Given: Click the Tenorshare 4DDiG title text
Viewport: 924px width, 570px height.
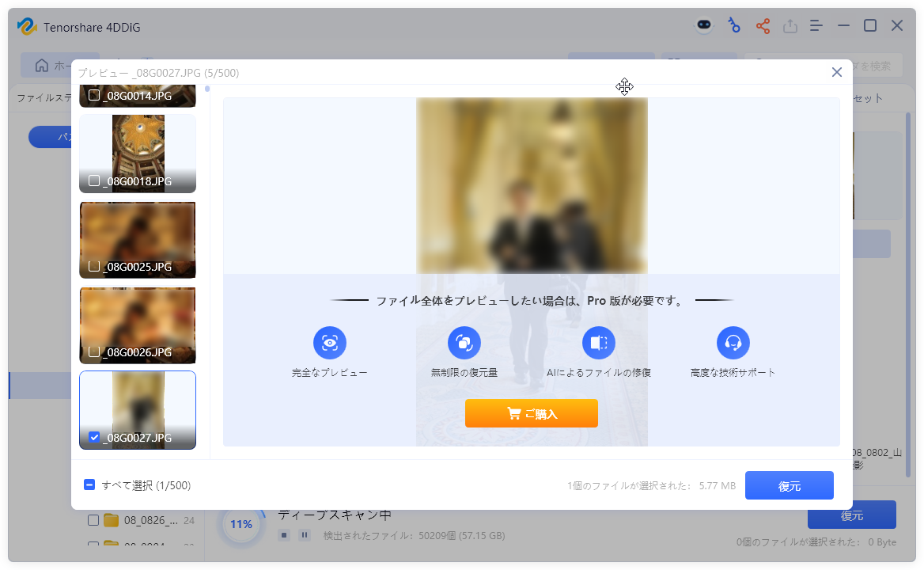Looking at the screenshot, I should 92,27.
